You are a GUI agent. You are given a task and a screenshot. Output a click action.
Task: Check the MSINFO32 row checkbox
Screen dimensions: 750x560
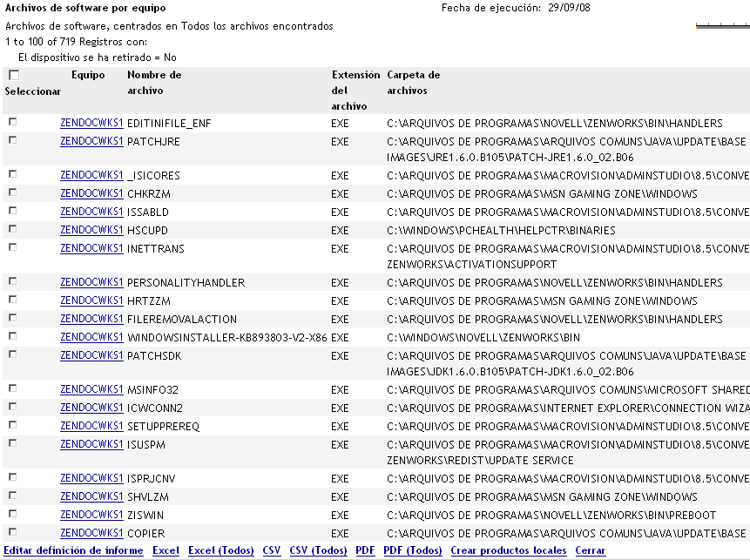pyautogui.click(x=13, y=388)
